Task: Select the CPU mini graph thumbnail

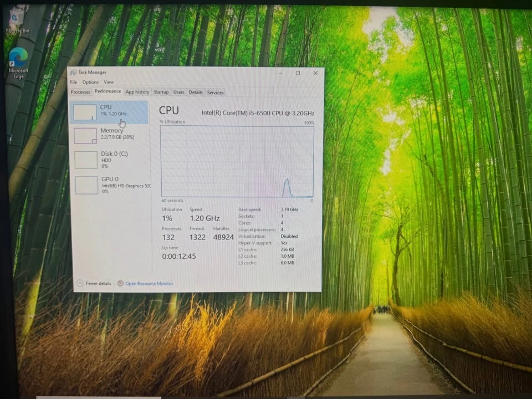Action: pos(85,112)
